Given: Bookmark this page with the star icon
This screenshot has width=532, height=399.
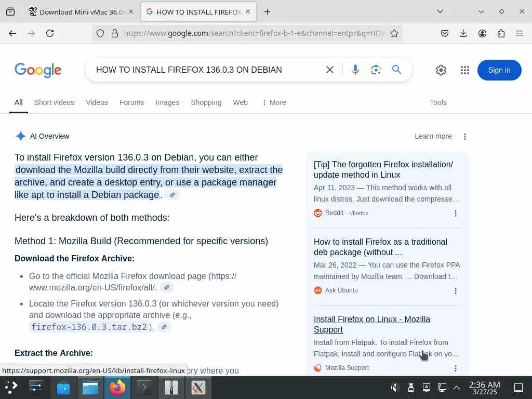Looking at the screenshot, I should 394,33.
